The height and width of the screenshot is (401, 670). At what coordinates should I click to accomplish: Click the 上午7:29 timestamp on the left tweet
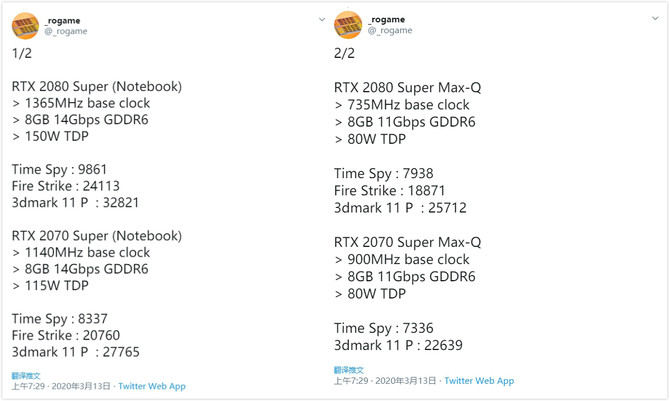[x=28, y=386]
